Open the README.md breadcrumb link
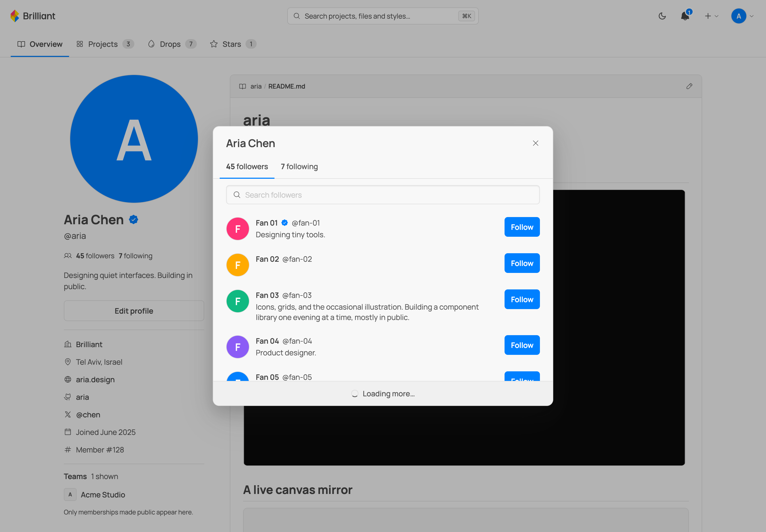The width and height of the screenshot is (766, 532). point(287,86)
